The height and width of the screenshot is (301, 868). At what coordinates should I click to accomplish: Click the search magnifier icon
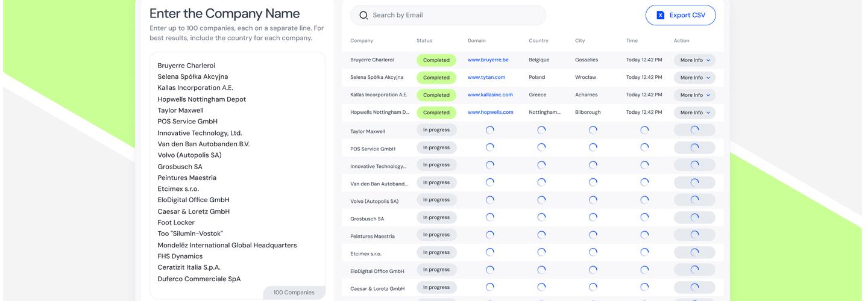[363, 16]
